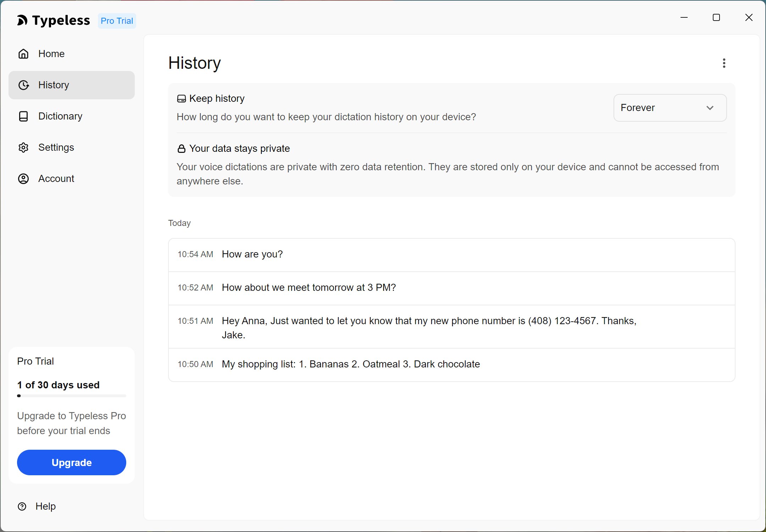The height and width of the screenshot is (532, 766).
Task: Go to Dictionary in the sidebar
Action: [60, 116]
